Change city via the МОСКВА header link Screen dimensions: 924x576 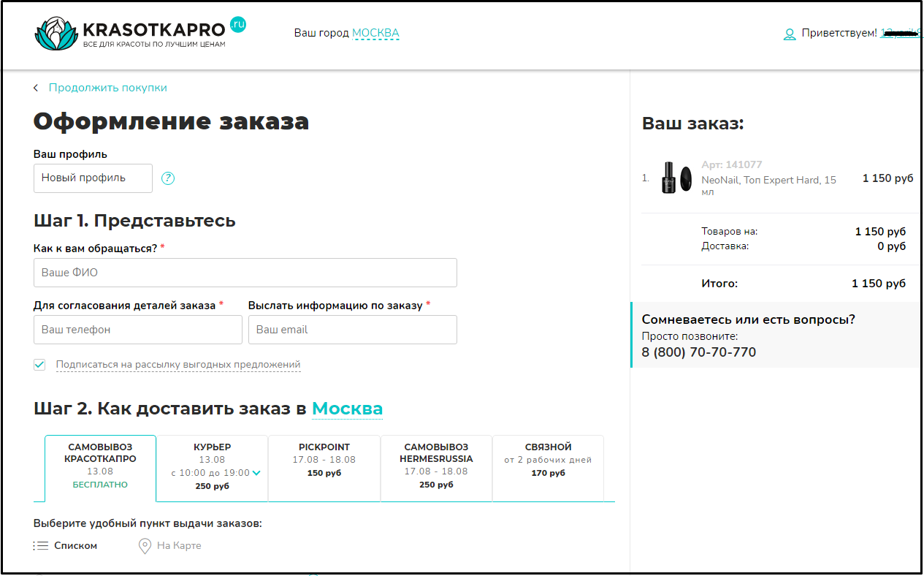pos(375,33)
